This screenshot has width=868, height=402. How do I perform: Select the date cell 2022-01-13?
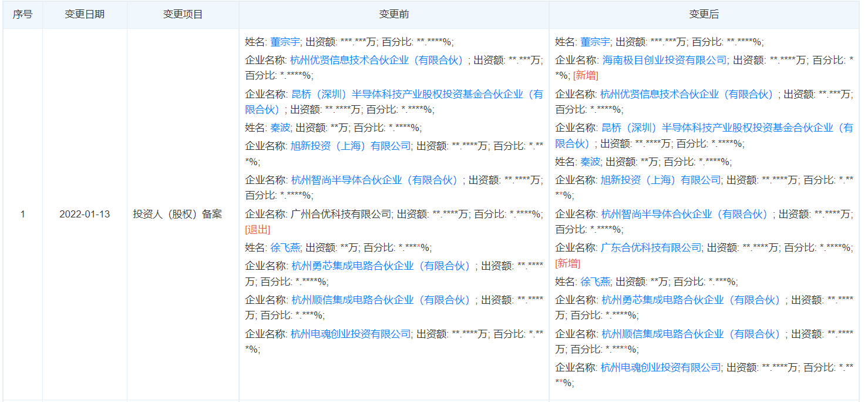85,214
